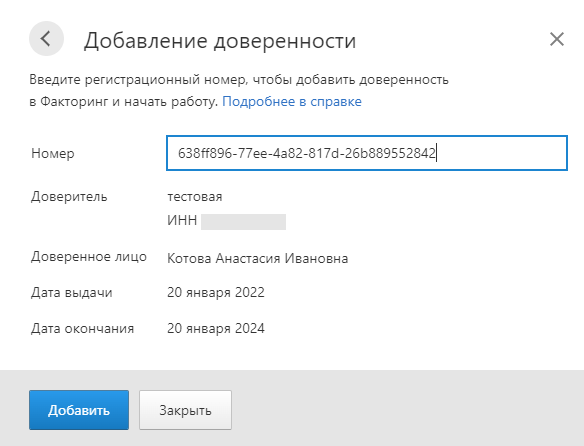Screen dimensions: 584x446
Task: Select the issue date 20 января 2022
Action: (216, 292)
